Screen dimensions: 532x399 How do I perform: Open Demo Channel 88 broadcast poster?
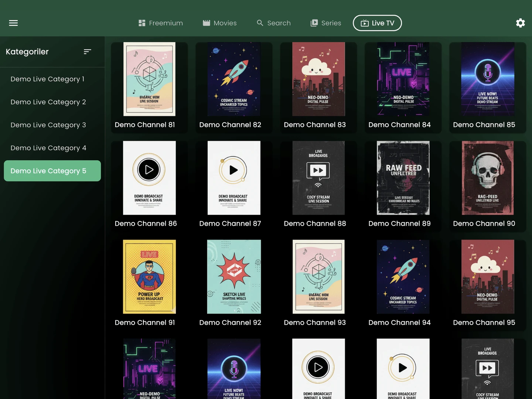318,178
